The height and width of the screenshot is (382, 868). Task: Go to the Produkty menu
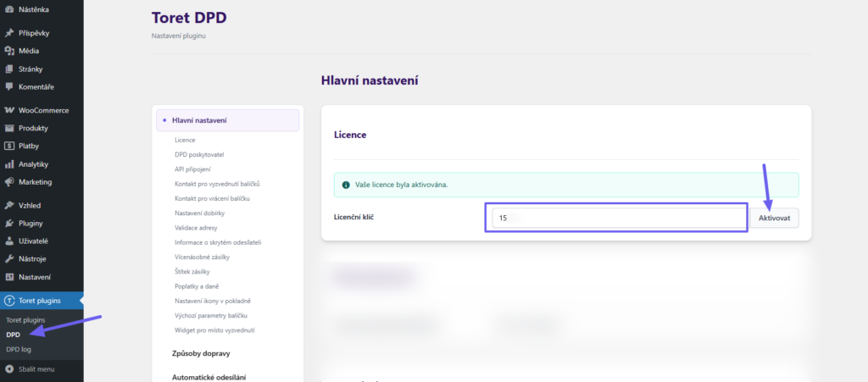coord(42,128)
